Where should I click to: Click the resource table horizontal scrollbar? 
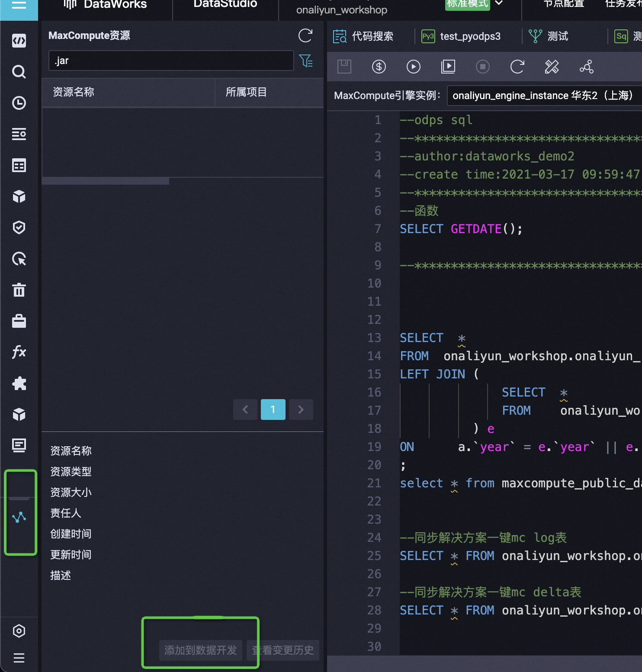[106, 181]
